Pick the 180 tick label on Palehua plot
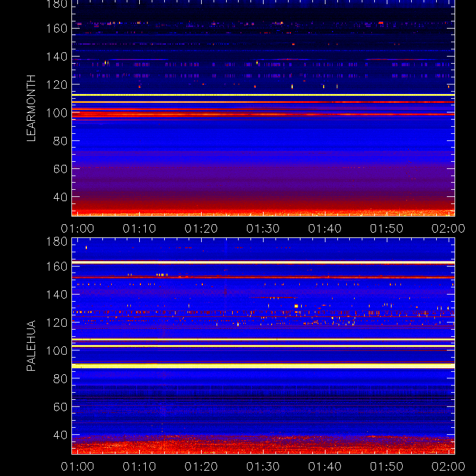The width and height of the screenshot is (476, 476). tap(57, 242)
